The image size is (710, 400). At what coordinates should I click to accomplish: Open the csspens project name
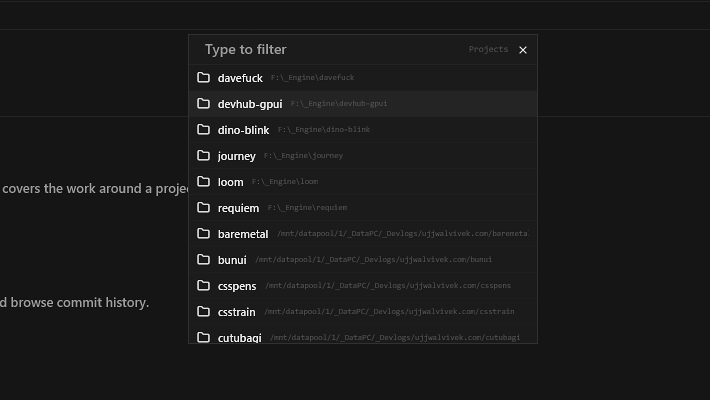click(x=237, y=286)
